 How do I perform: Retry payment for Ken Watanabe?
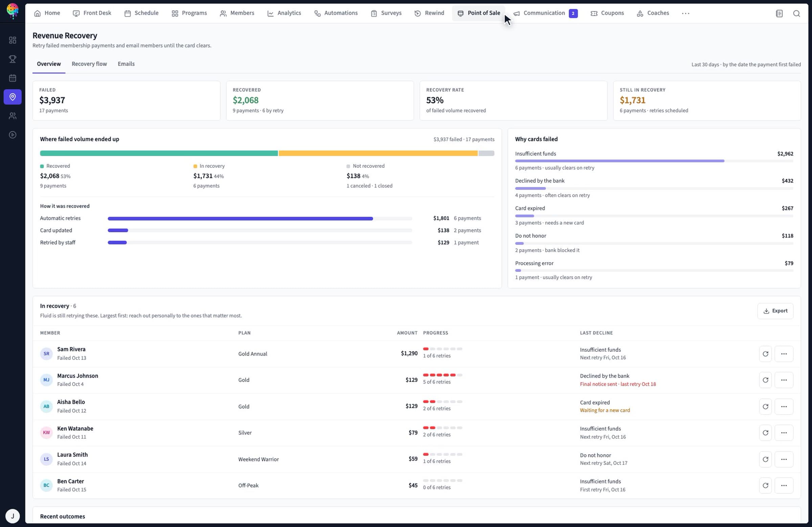(765, 433)
